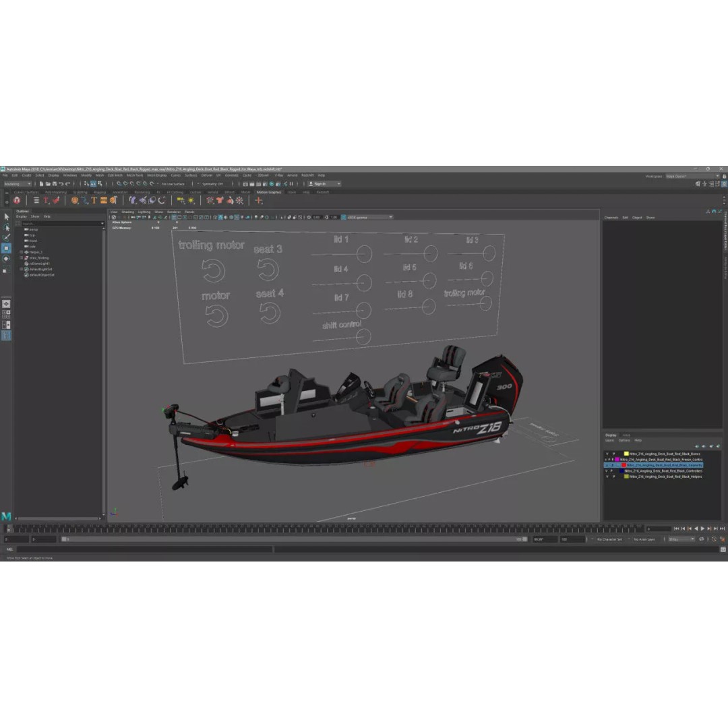Click the current frame input field
The height and width of the screenshot is (728, 728).
pos(659,529)
